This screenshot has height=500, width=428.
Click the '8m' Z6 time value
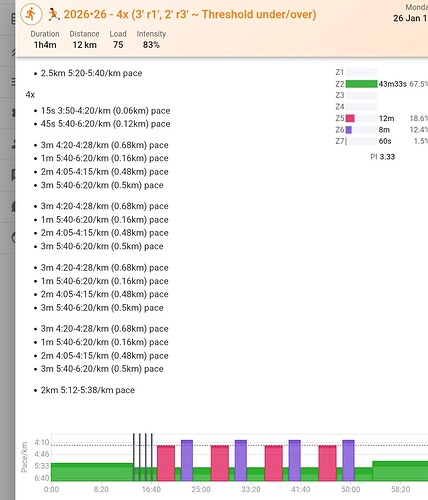pos(384,130)
